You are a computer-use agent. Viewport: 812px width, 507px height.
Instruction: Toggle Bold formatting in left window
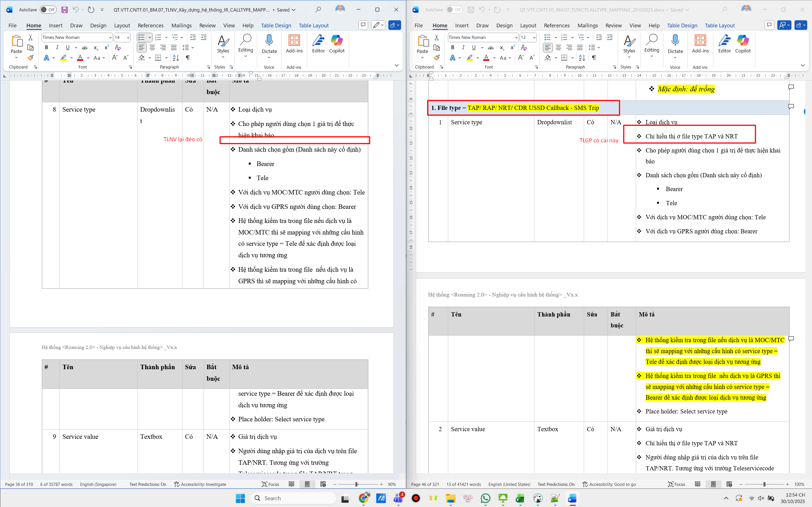point(47,48)
